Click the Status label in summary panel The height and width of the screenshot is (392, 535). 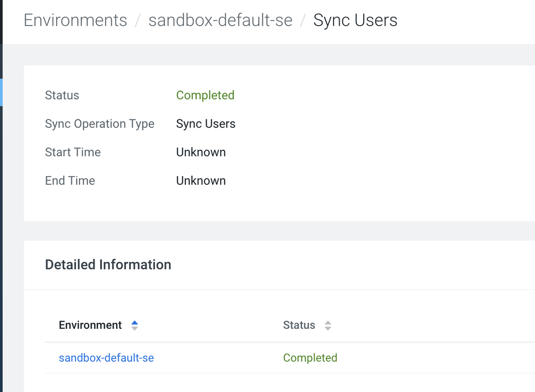(62, 95)
